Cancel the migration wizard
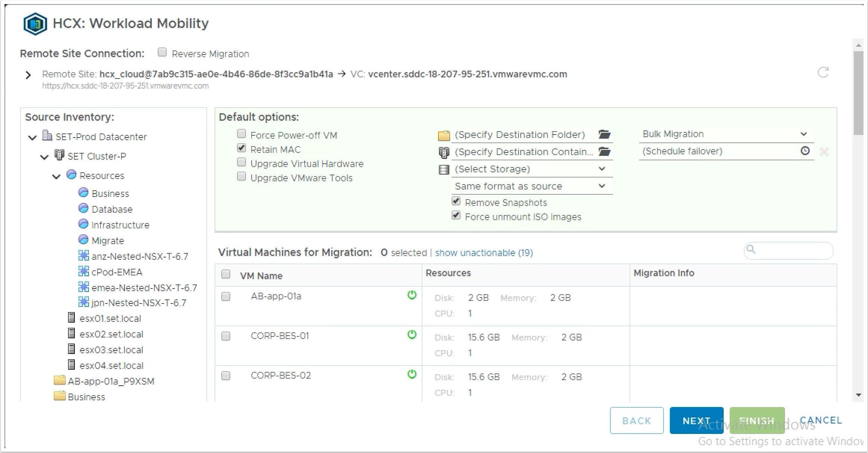 click(x=821, y=420)
